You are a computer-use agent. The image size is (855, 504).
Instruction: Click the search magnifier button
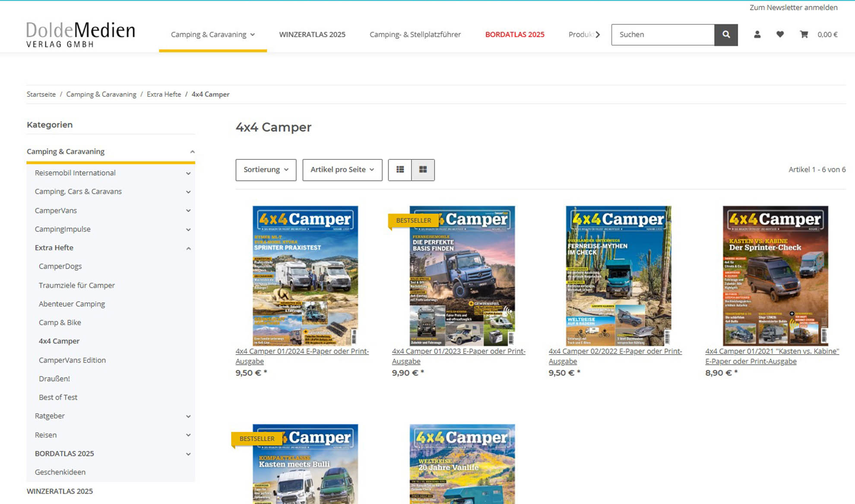[x=726, y=35]
